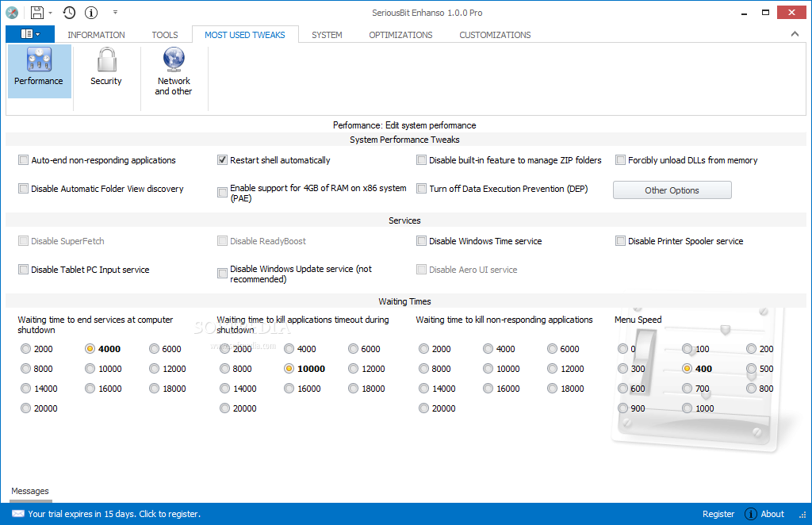812x525 pixels.
Task: Enable Forcibly unload DLLs from memory
Action: click(620, 160)
